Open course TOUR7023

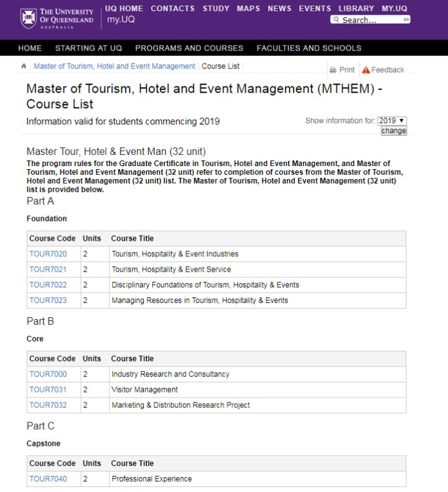click(x=48, y=300)
